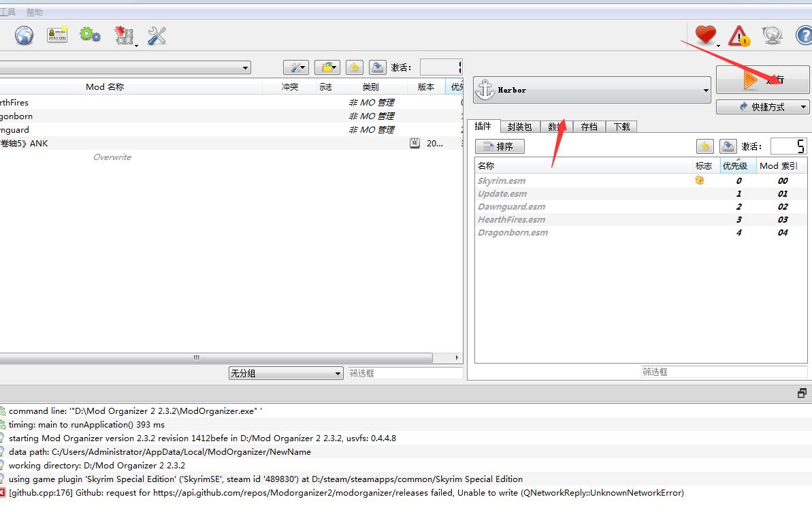The height and width of the screenshot is (512, 812).
Task: Sort plugins by 名称 column header
Action: pyautogui.click(x=583, y=166)
